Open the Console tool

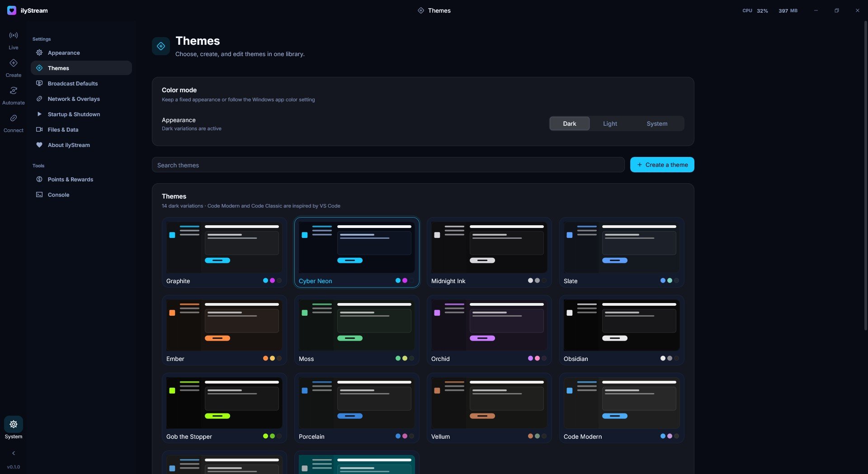81,194
